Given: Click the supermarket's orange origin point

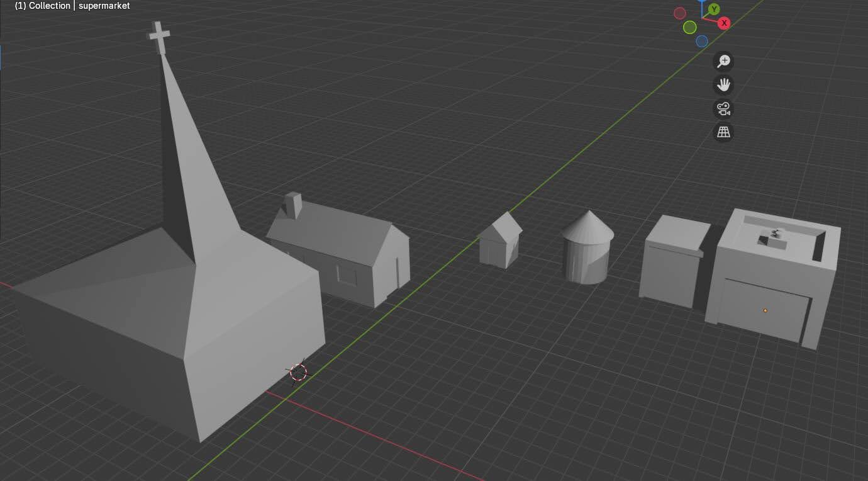Looking at the screenshot, I should (765, 310).
